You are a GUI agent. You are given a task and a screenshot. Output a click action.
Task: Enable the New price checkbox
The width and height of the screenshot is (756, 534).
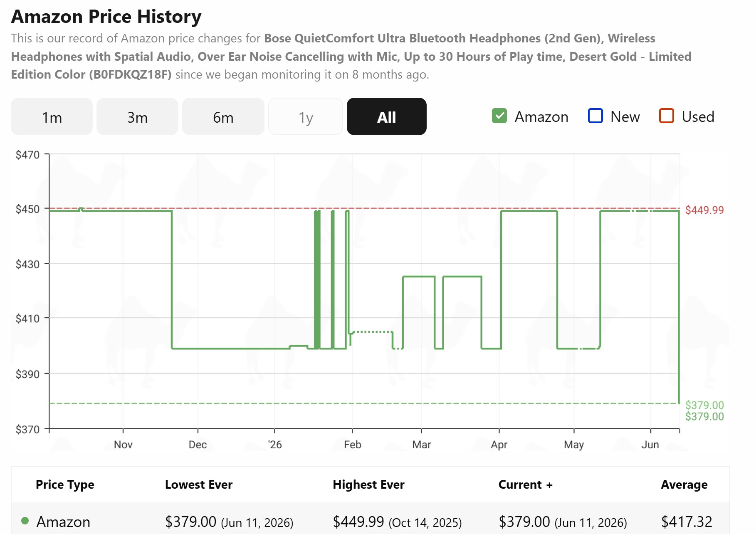click(595, 116)
